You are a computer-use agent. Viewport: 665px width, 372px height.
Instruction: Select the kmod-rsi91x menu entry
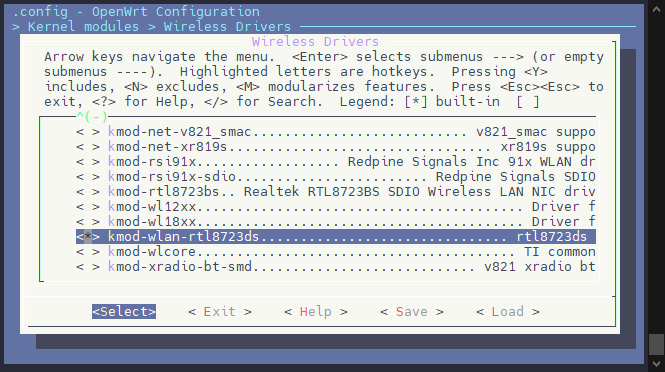click(336, 162)
